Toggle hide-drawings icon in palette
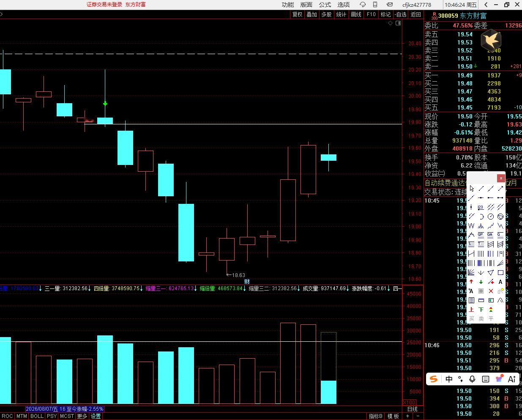The height and width of the screenshot is (420, 522). click(x=500, y=291)
